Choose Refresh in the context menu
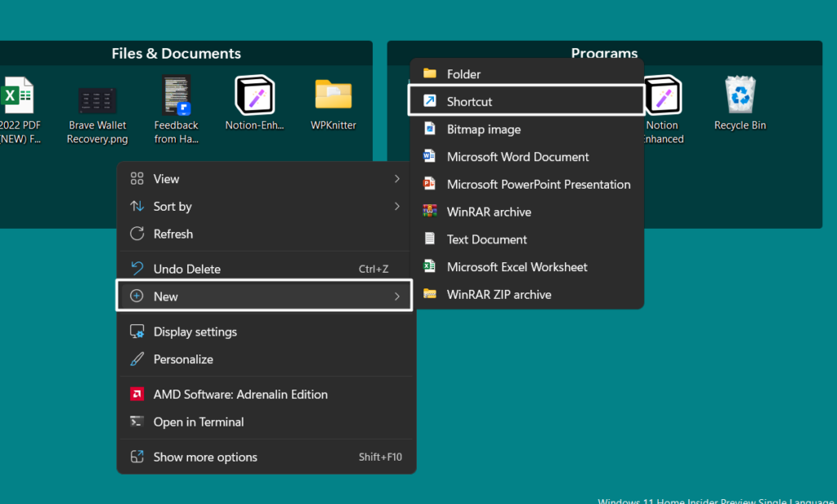 [x=173, y=234]
